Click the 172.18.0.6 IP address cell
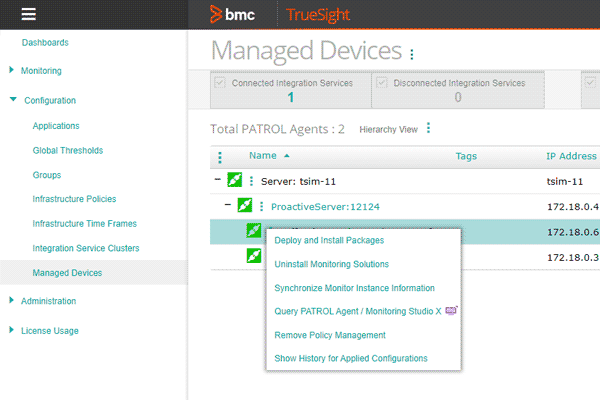 [573, 232]
